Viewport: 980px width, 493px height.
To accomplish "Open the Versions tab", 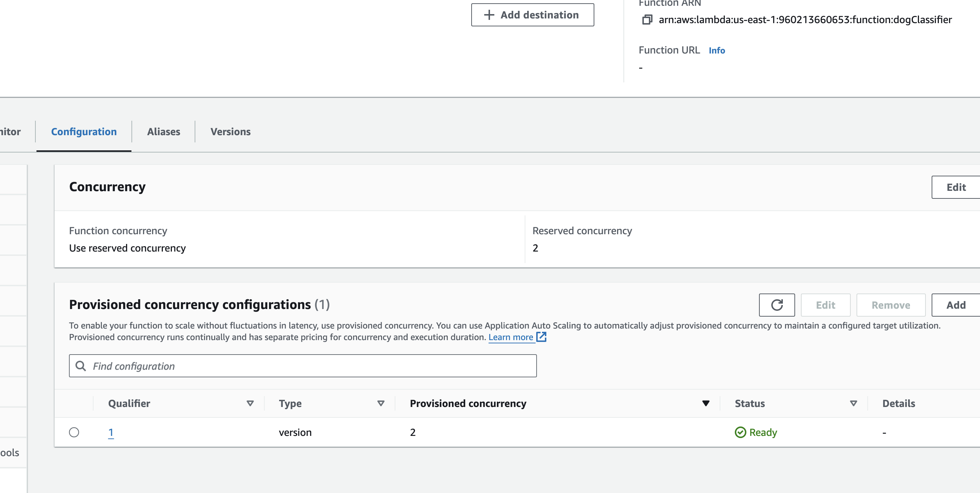I will coord(230,132).
